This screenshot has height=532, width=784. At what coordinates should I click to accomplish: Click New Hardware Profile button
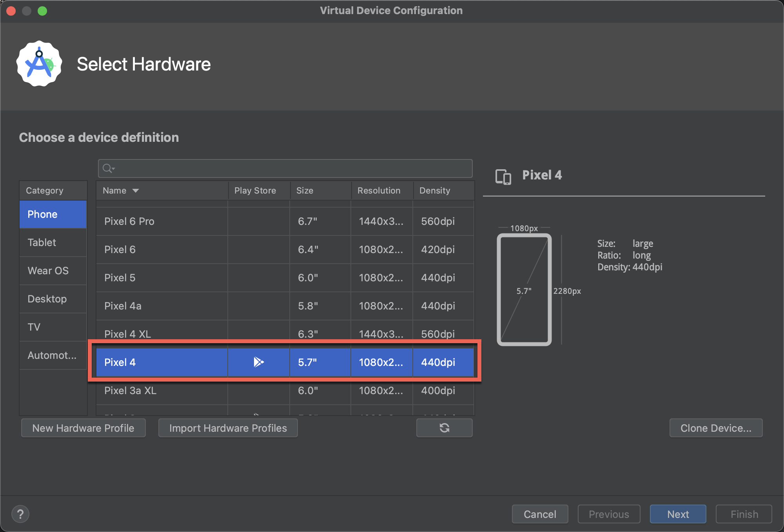coord(83,428)
